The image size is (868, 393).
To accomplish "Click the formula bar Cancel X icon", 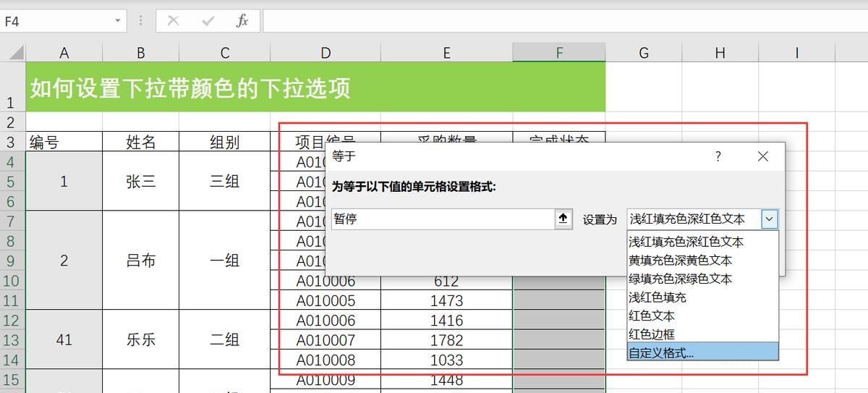I will tap(173, 21).
